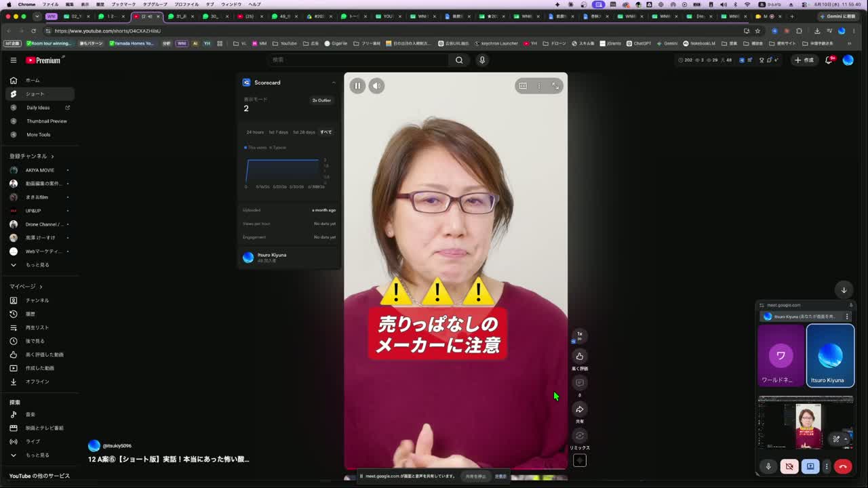Click the YouTube search magnifier button

tap(459, 60)
